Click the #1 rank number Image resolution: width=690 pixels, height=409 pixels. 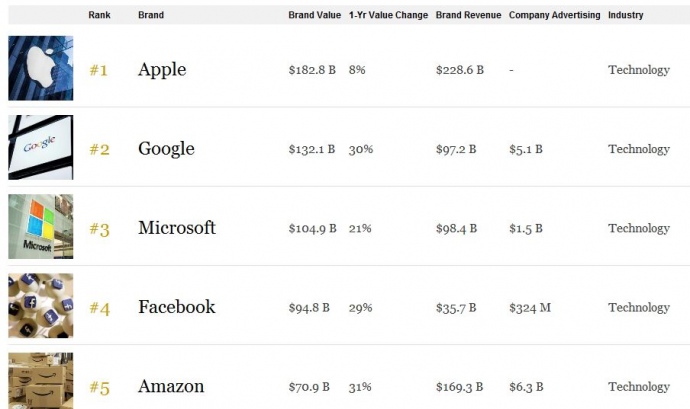[x=99, y=70]
